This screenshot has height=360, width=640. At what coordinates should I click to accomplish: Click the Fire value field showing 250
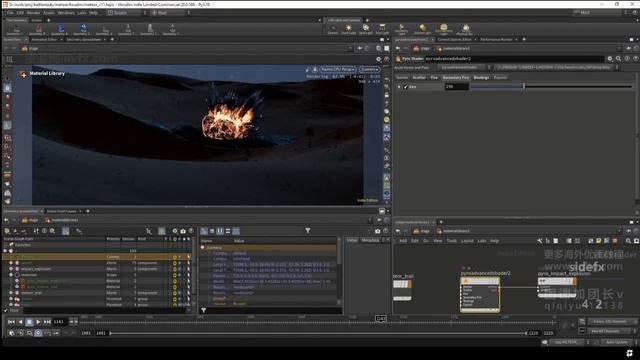[456, 87]
